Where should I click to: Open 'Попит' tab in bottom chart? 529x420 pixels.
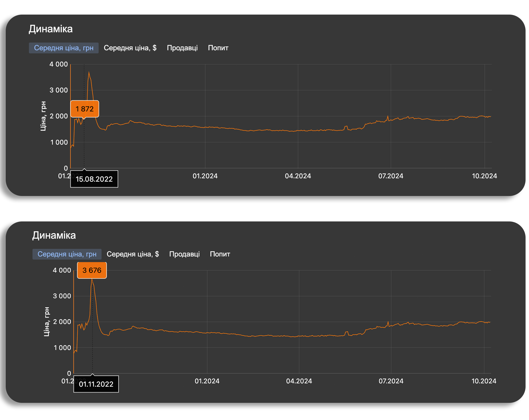[220, 254]
